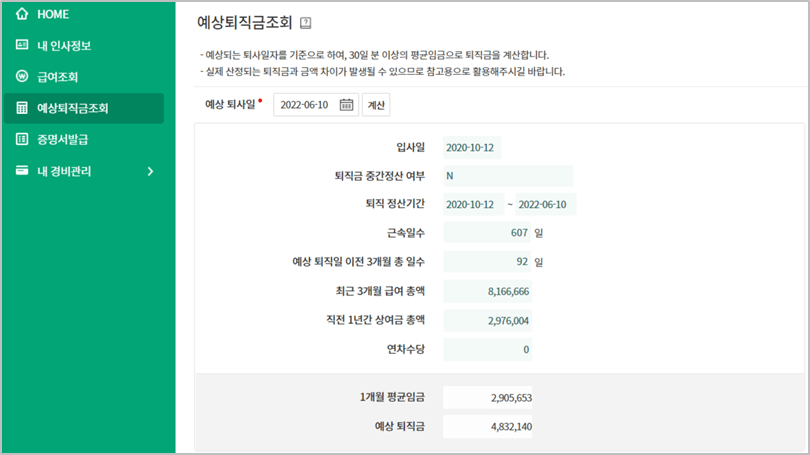Click 1개월 평균임금 value 2,905,653

(487, 398)
